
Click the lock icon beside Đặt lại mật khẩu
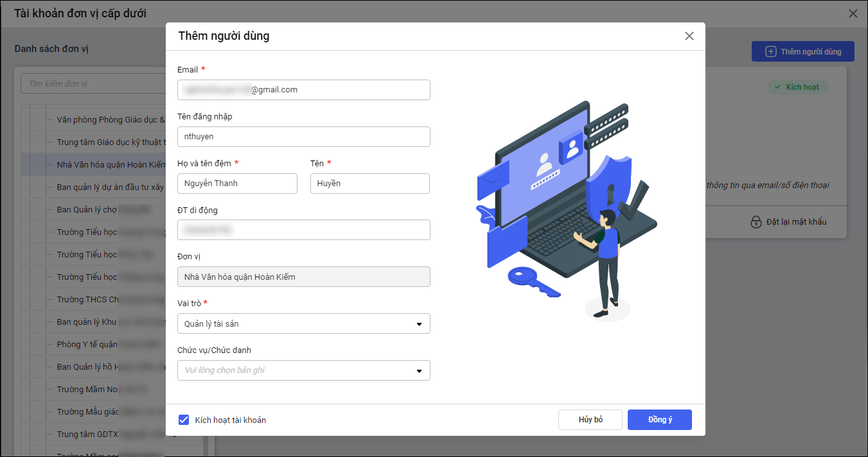pyautogui.click(x=756, y=222)
